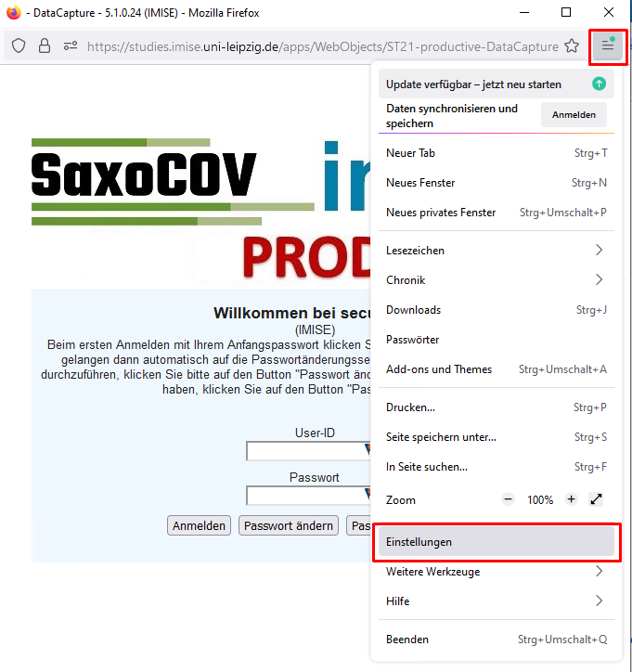
Task: Click the Passwort ändern button
Action: pyautogui.click(x=289, y=525)
